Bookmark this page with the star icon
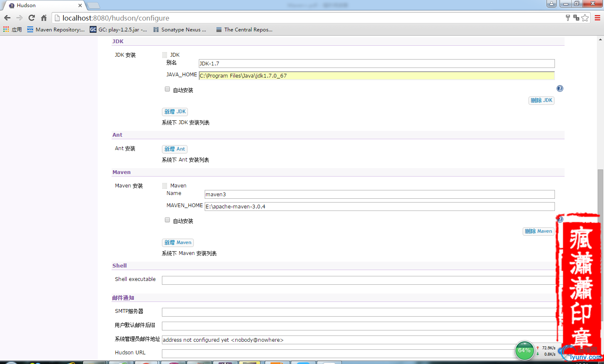The height and width of the screenshot is (364, 604). coord(585,18)
